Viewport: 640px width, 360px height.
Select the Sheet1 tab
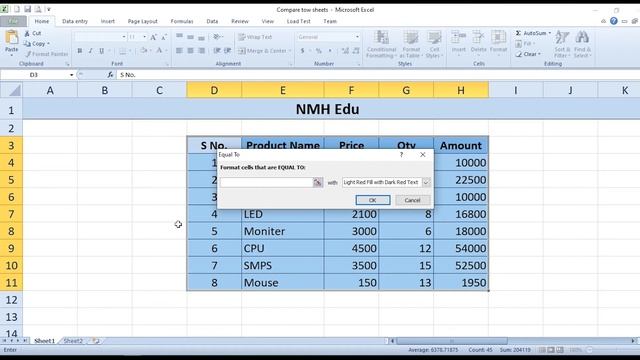coord(44,341)
